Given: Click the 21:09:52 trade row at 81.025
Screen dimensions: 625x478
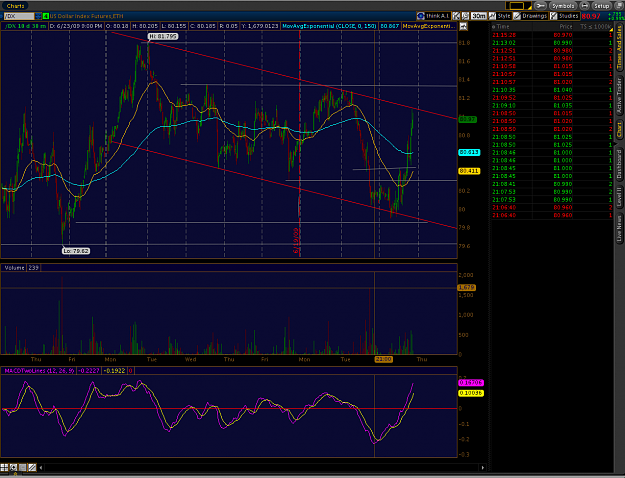Looking at the screenshot, I should point(552,98).
